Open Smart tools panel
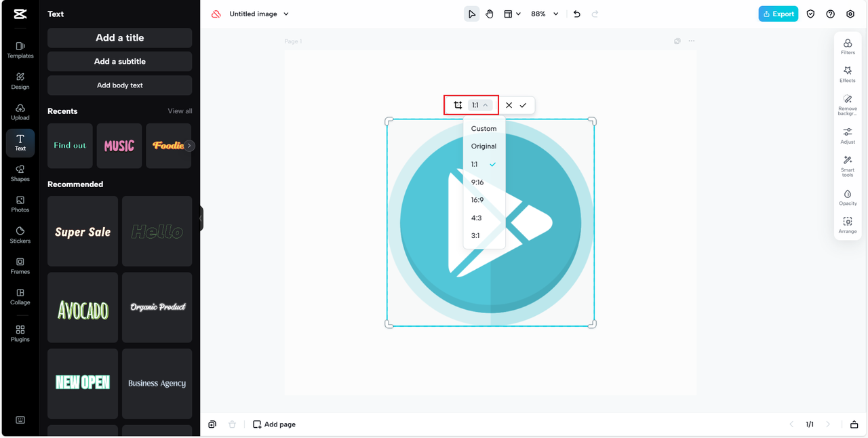 848,167
